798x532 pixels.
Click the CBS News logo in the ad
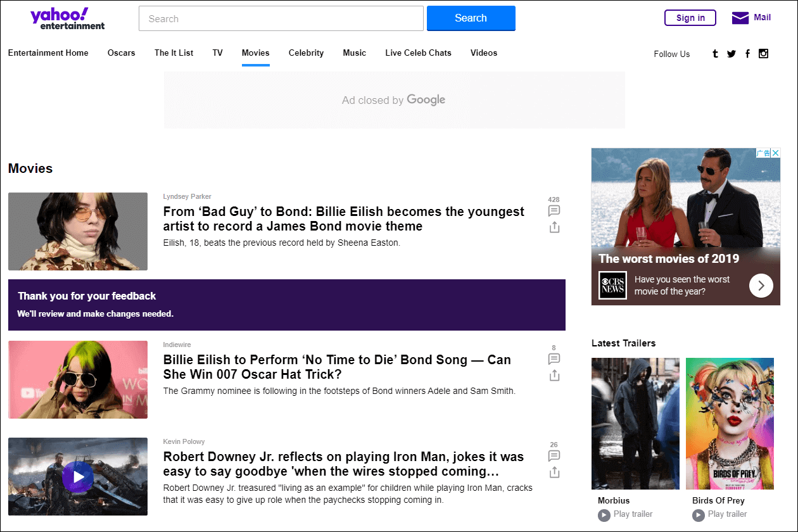point(612,286)
